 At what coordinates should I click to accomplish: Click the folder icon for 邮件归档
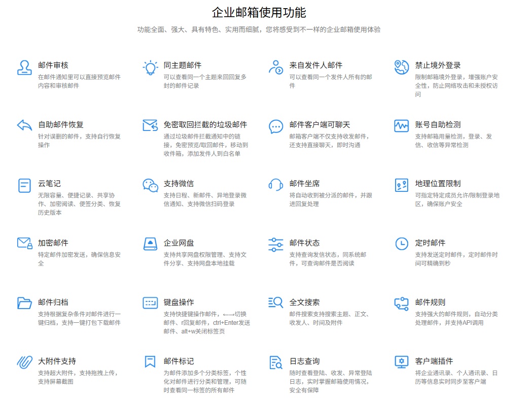pyautogui.click(x=24, y=303)
